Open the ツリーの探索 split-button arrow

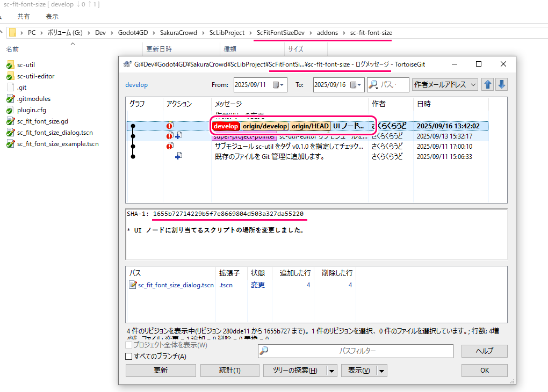pos(331,371)
